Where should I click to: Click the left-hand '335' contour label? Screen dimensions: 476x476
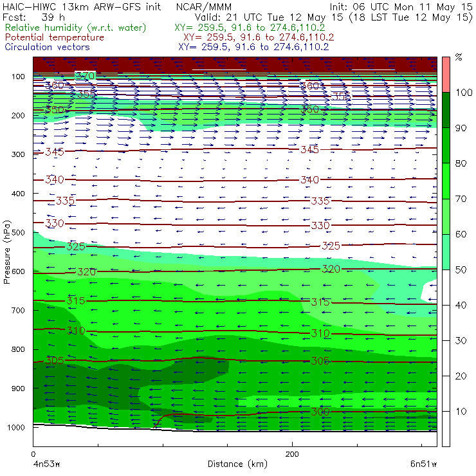pos(65,201)
